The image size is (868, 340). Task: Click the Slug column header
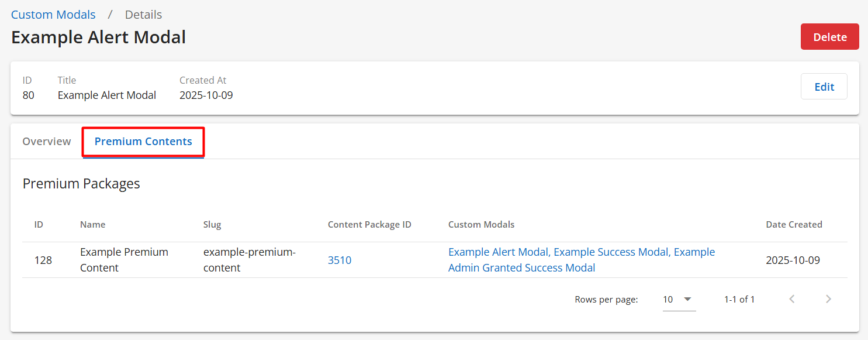point(212,224)
